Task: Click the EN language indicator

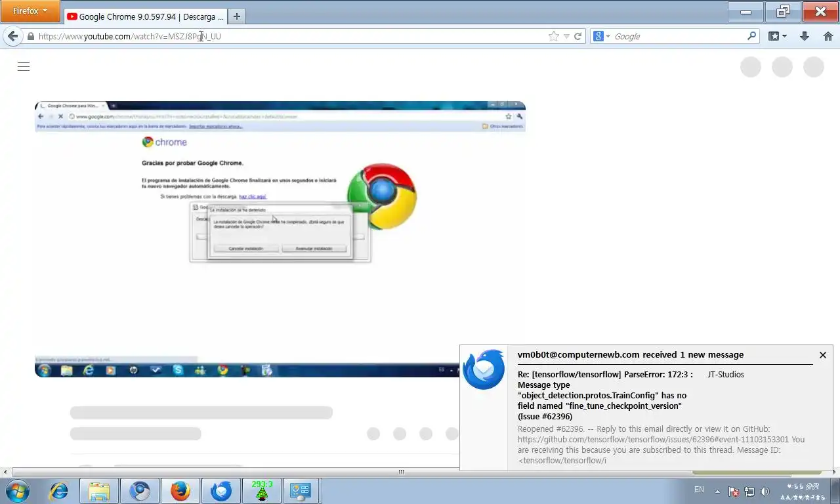Action: (x=699, y=490)
